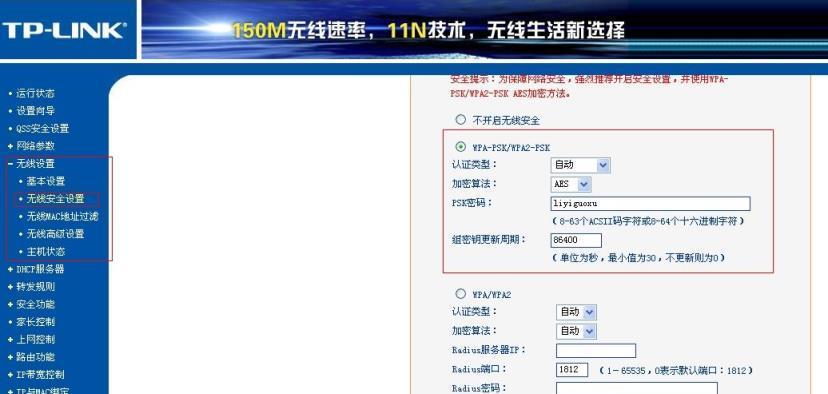Screen dimensions: 828x394
Task: Open 运行状态 page in sidebar
Action: tap(35, 93)
